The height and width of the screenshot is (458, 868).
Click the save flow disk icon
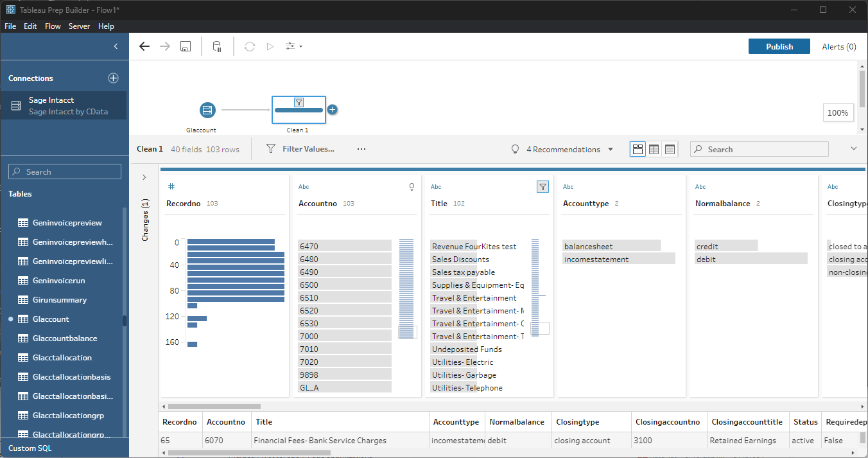(x=186, y=46)
